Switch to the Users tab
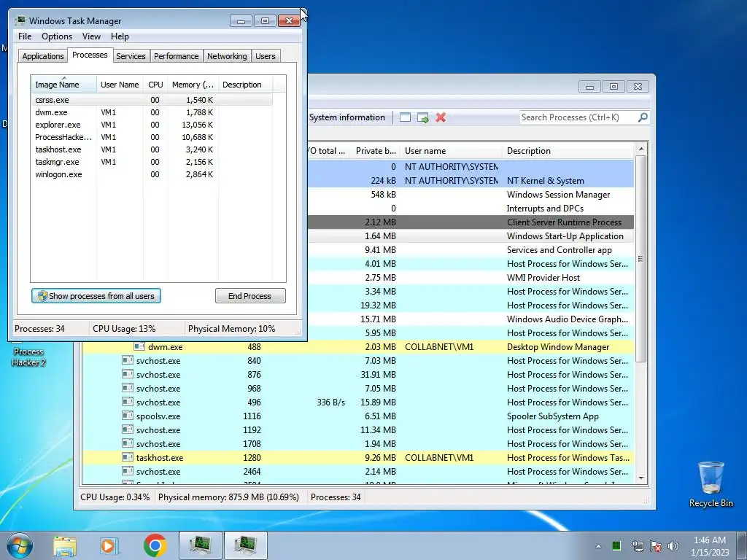Image resolution: width=747 pixels, height=560 pixels. [x=266, y=56]
